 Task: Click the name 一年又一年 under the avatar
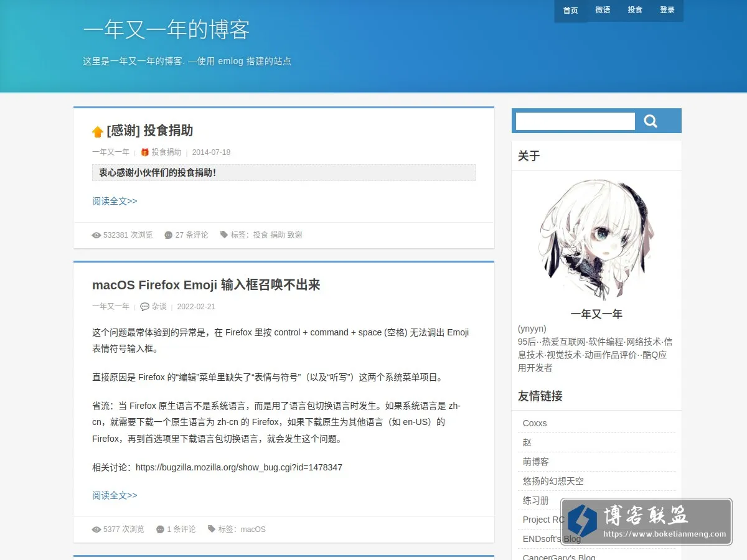click(596, 314)
